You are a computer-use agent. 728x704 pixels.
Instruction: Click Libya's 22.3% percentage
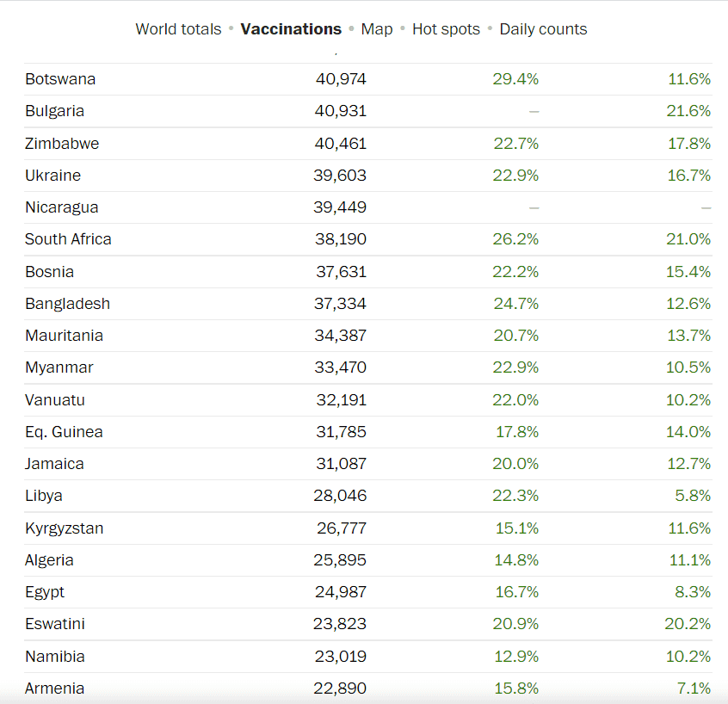point(516,496)
